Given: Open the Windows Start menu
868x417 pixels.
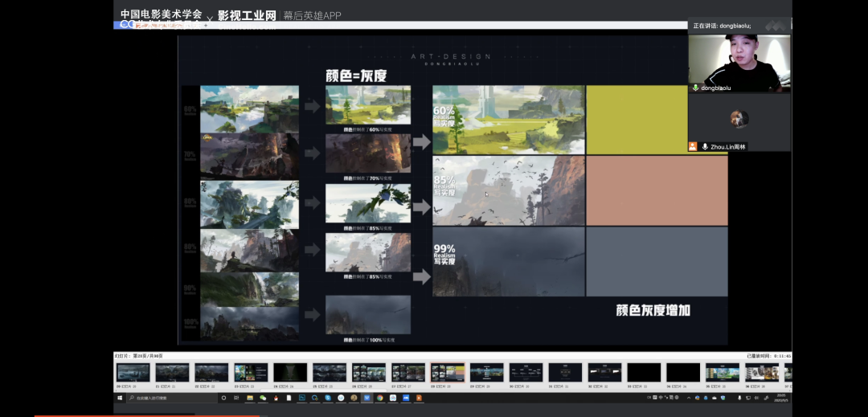Looking at the screenshot, I should pyautogui.click(x=120, y=398).
